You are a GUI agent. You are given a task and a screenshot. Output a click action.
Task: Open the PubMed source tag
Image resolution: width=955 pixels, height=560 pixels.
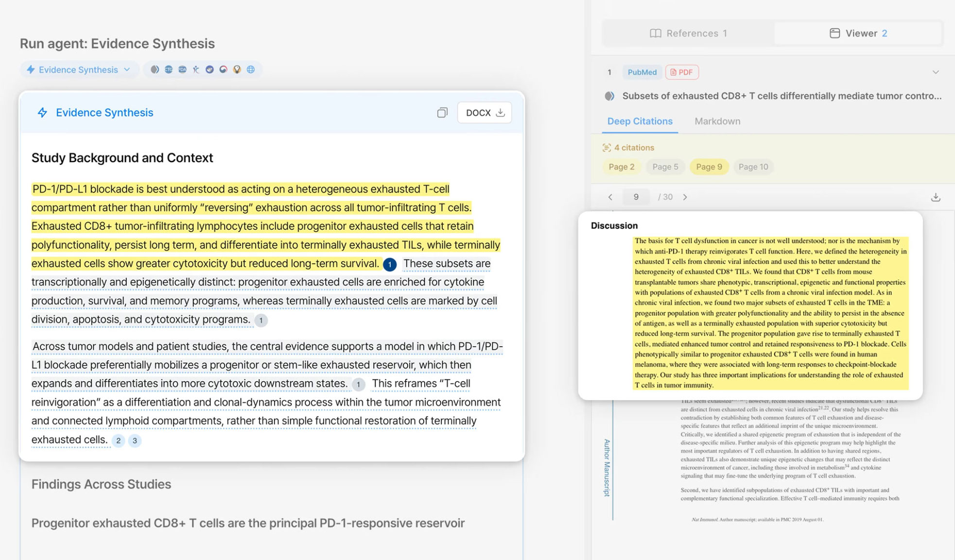[x=642, y=72]
